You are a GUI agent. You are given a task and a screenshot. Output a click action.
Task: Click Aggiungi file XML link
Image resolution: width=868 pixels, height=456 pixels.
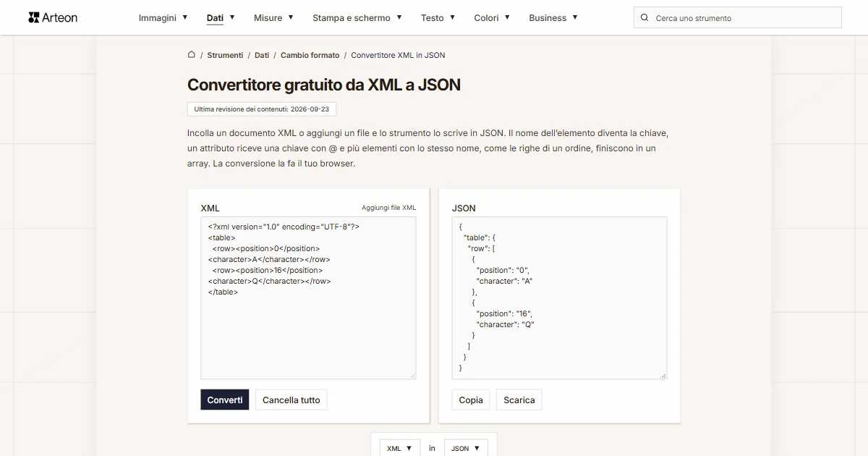(389, 208)
